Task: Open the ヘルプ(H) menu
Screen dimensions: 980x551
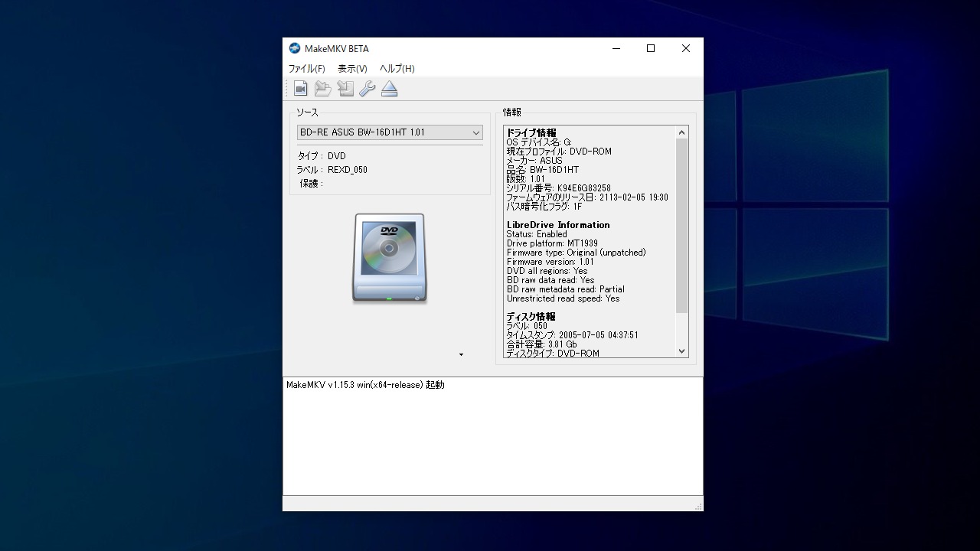Action: (397, 69)
